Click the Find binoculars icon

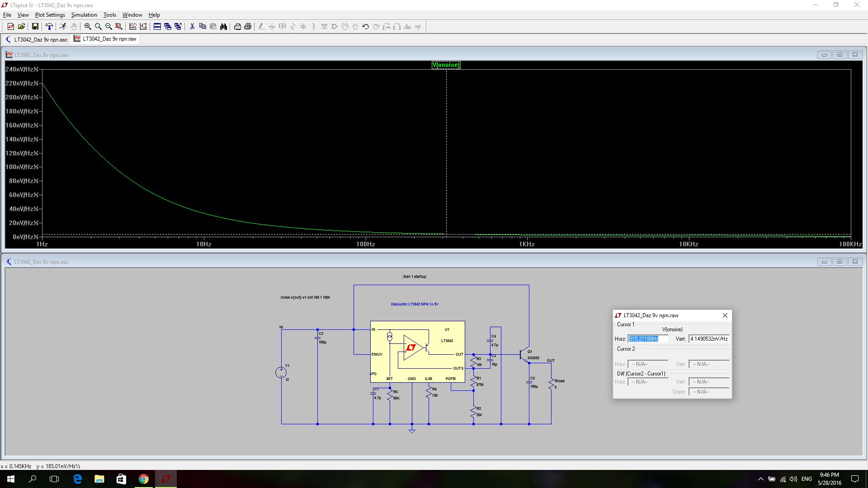[223, 27]
